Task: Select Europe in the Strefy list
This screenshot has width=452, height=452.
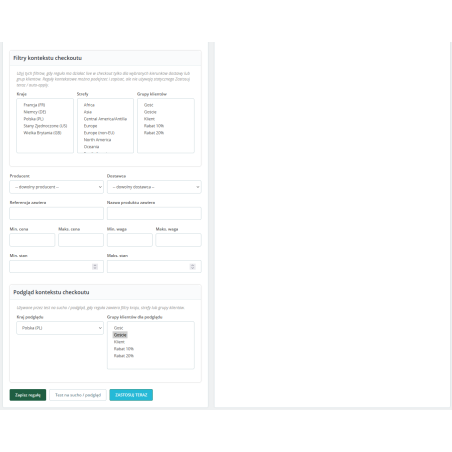Action: coord(90,126)
